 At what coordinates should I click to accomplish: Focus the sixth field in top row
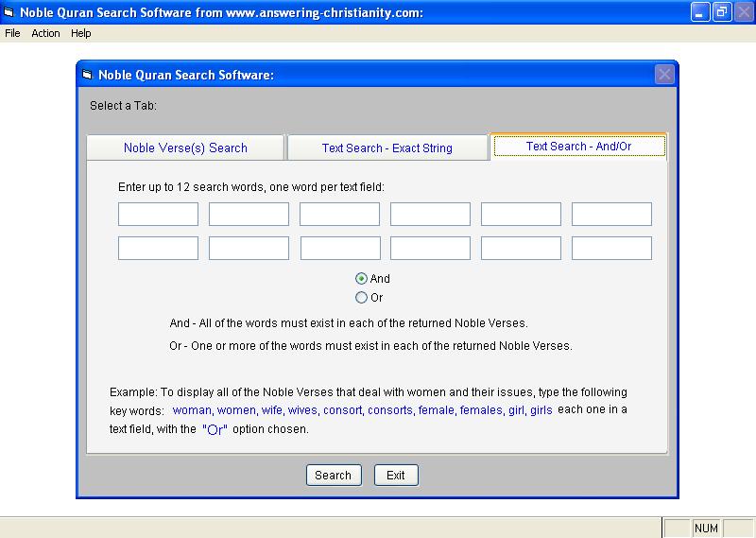click(x=611, y=215)
